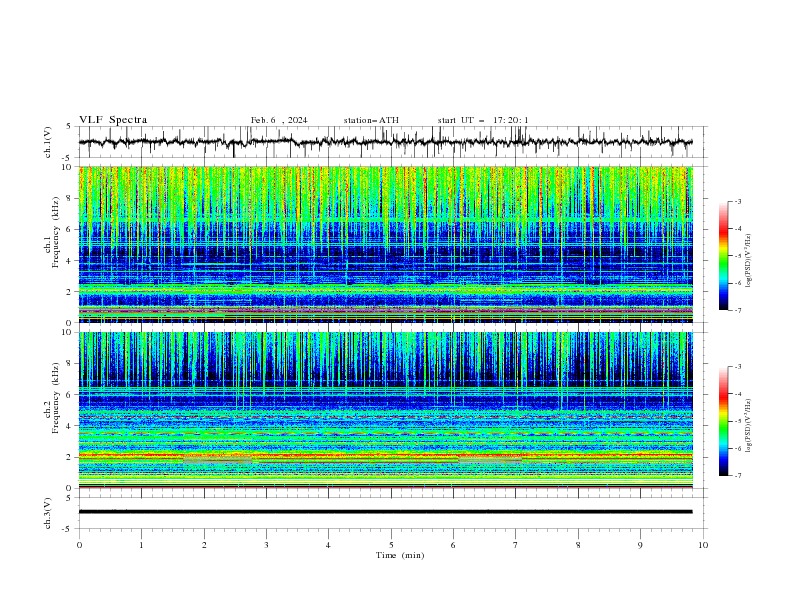Click the time axis tick label "2"
Viewport: 792px width, 612px height.
204,545
